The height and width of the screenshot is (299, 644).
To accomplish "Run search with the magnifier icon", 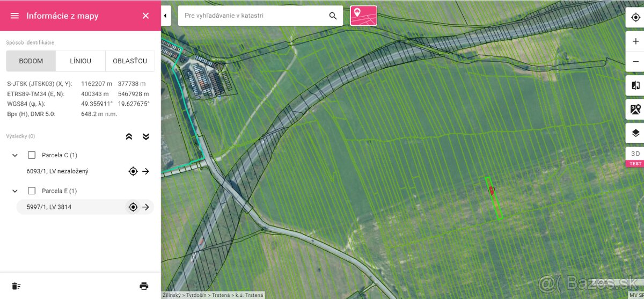I will 333,16.
